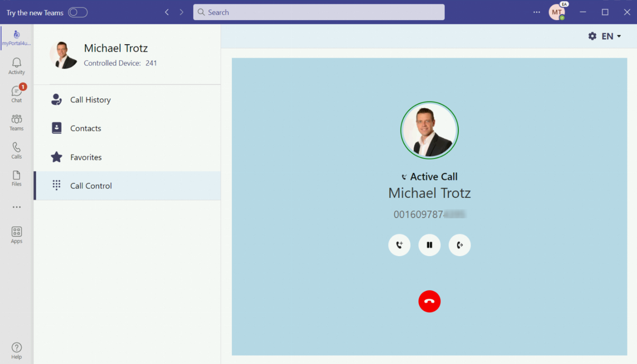Select Call Control menu item

click(x=128, y=185)
